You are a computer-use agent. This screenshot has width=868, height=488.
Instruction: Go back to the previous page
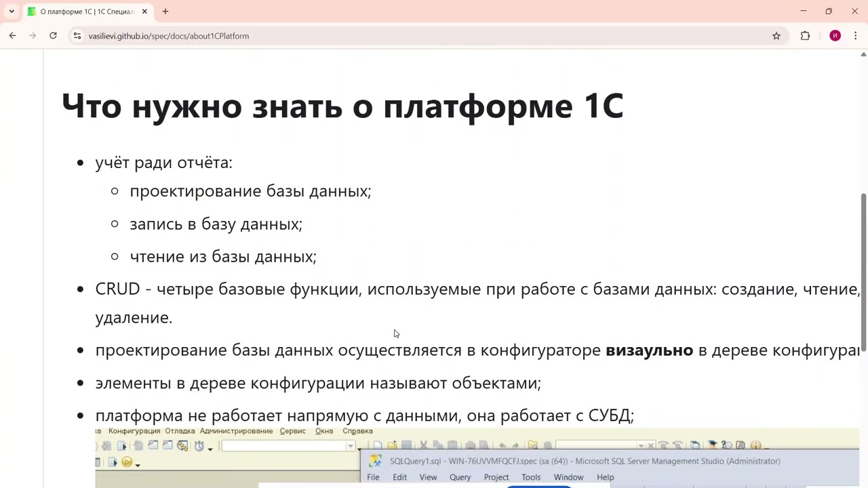(13, 36)
